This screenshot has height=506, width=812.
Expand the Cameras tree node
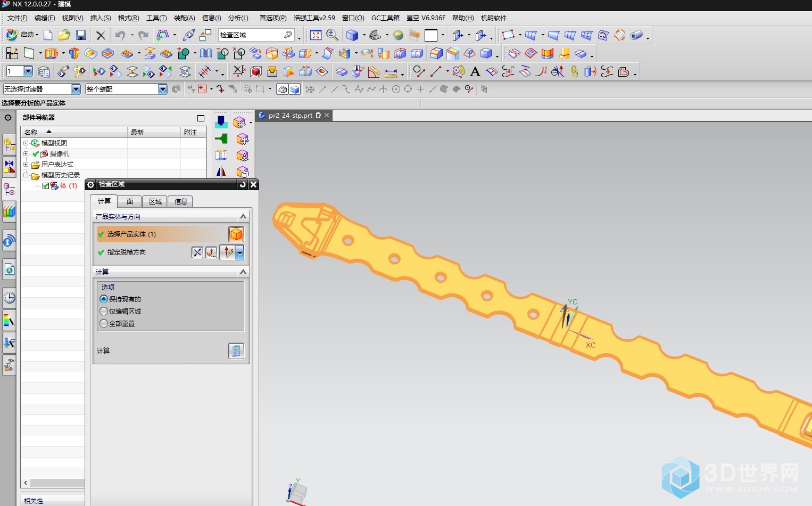coord(26,153)
